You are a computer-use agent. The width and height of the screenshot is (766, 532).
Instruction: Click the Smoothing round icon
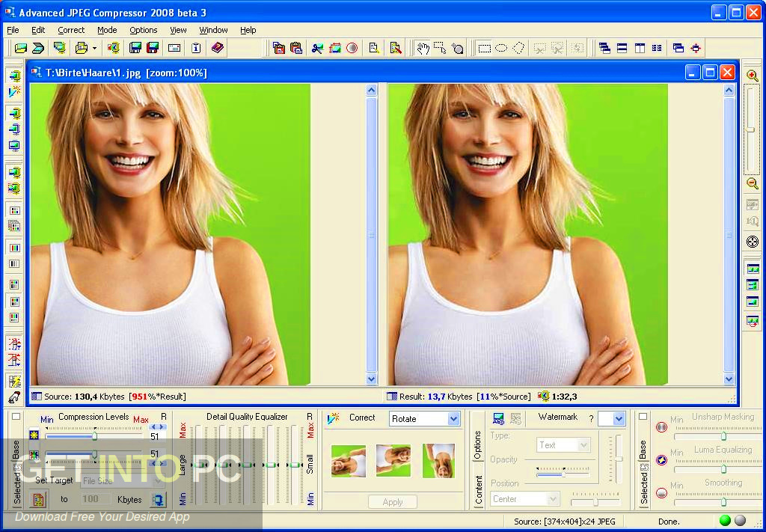click(661, 493)
